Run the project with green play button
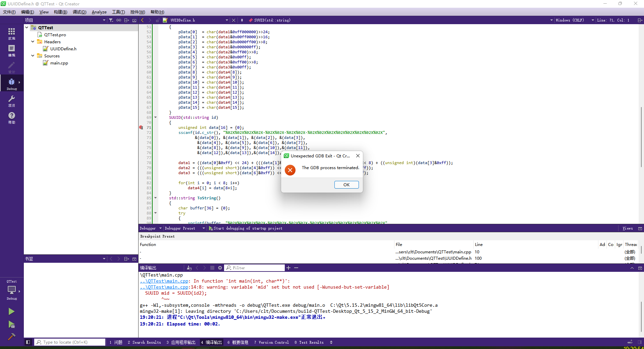The width and height of the screenshot is (644, 349). point(11,311)
